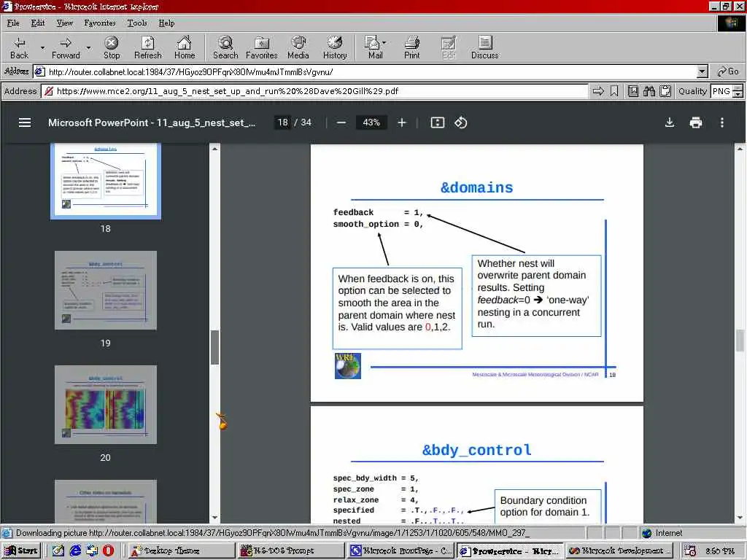747x560 pixels.
Task: Zoom out of the PDF
Action: click(341, 122)
